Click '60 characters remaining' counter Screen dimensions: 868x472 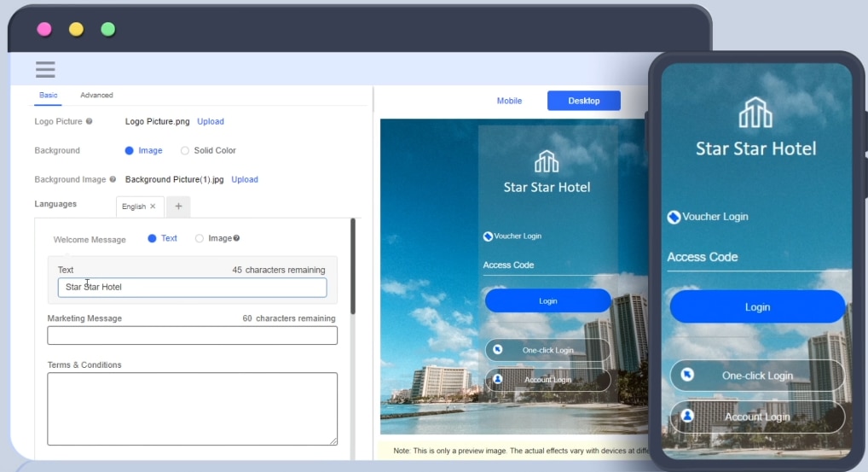289,318
